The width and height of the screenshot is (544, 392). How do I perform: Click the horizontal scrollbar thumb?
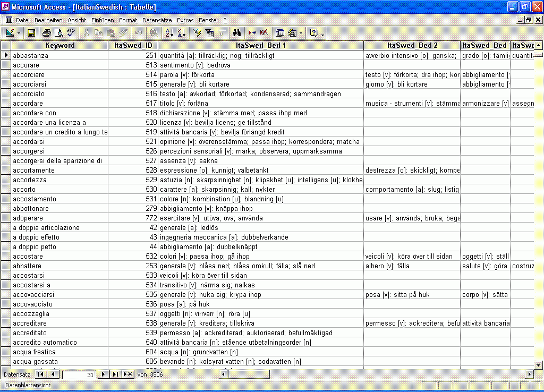[x=249, y=374]
